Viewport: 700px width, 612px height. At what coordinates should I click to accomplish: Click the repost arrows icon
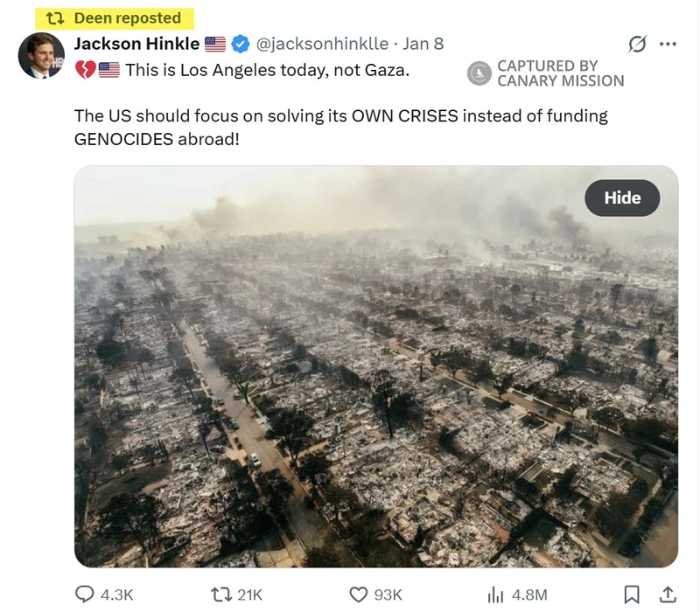(221, 595)
